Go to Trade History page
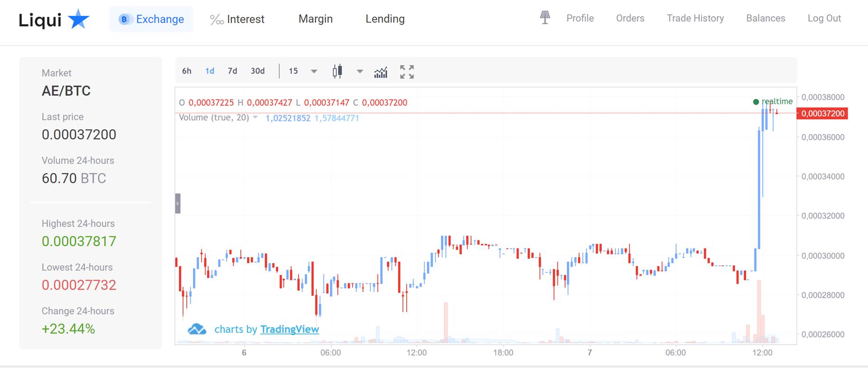Image resolution: width=868 pixels, height=376 pixels. tap(695, 18)
